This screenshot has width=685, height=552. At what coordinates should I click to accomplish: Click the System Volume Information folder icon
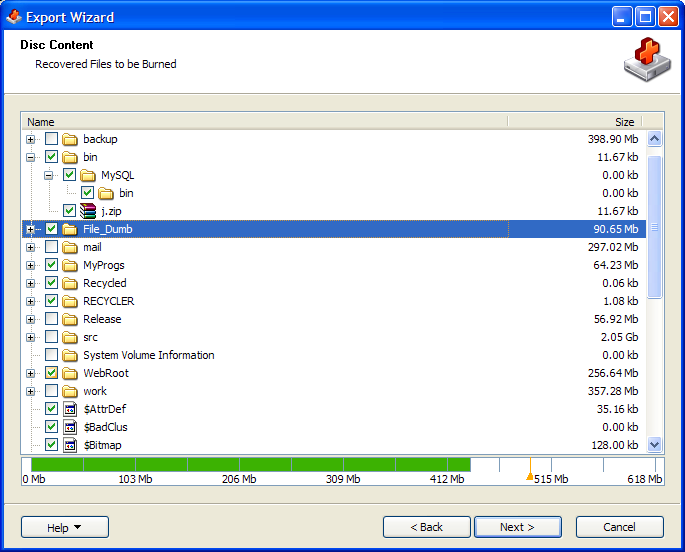[x=70, y=355]
